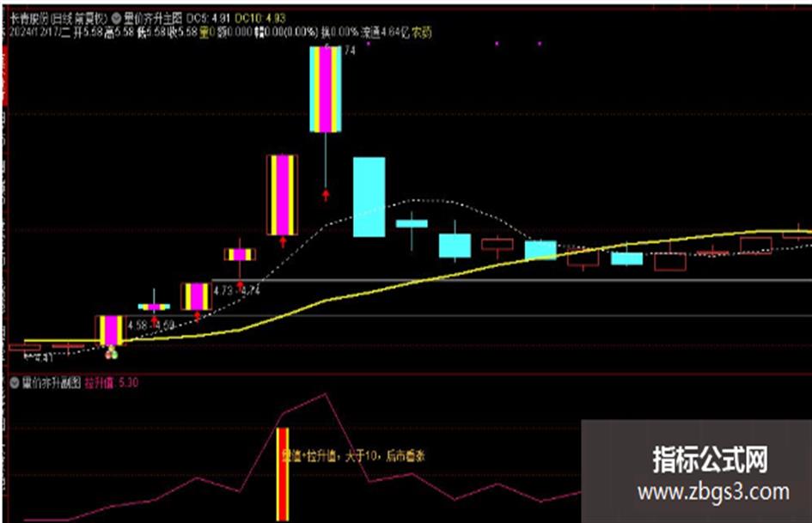812x523 pixels.
Task: Click the DC10: 4.93 value label
Action: 260,18
